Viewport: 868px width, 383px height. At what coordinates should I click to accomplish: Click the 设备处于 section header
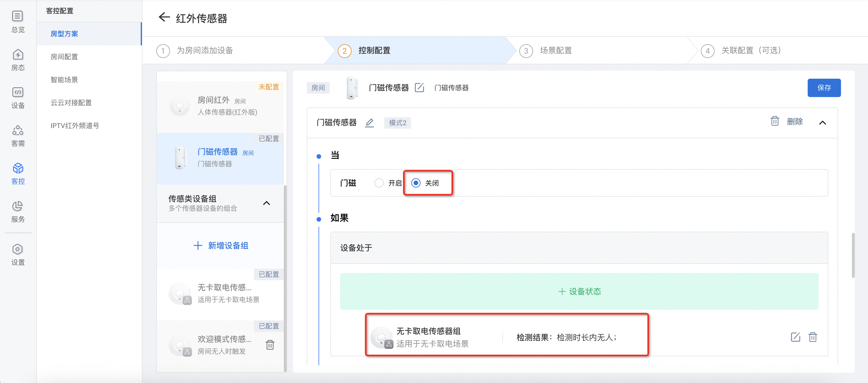click(x=579, y=248)
